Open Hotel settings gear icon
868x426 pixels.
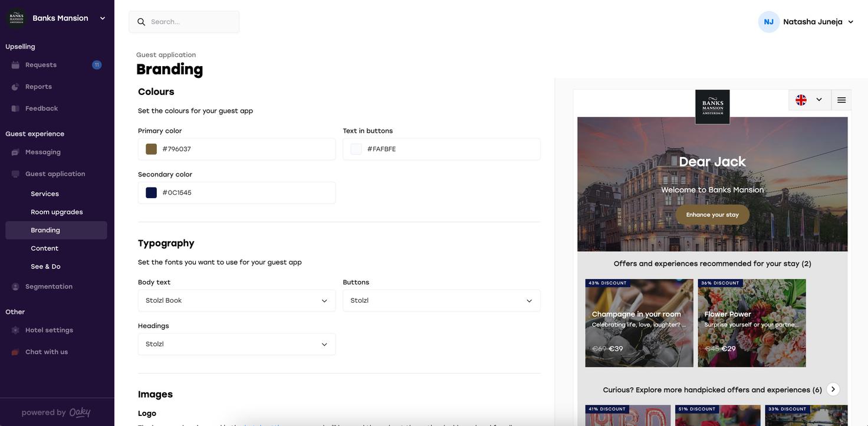point(15,330)
